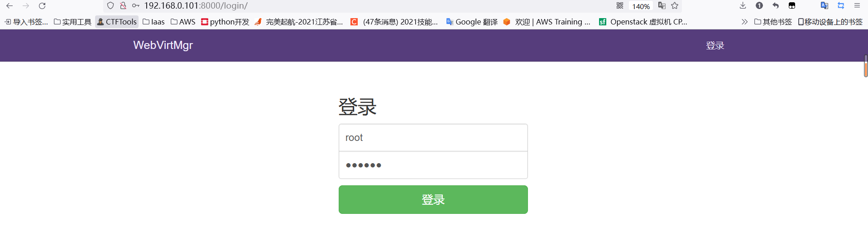868x232 pixels.
Task: Open the Google 翻译 bookmark
Action: tap(472, 22)
